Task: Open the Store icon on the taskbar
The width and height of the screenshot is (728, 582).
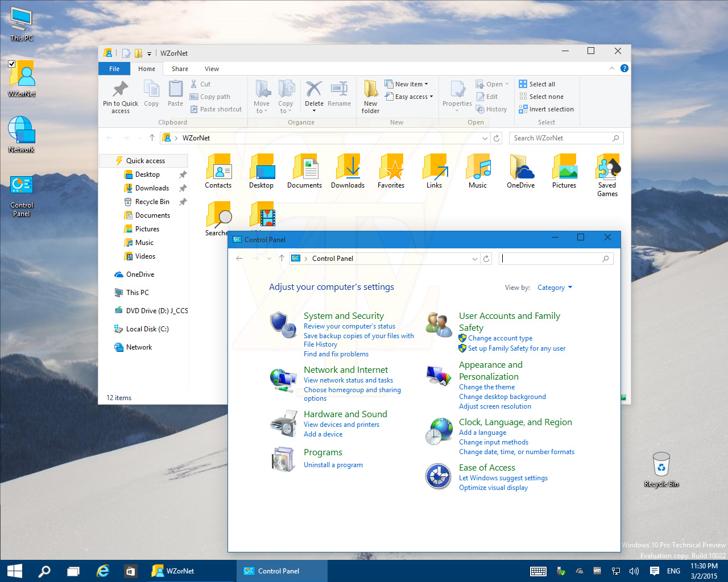Action: [130, 571]
